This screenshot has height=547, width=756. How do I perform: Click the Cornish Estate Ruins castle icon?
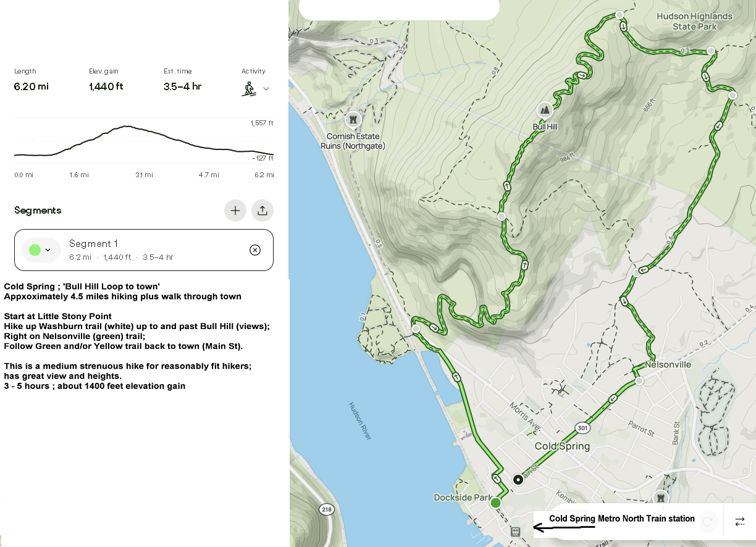[353, 118]
